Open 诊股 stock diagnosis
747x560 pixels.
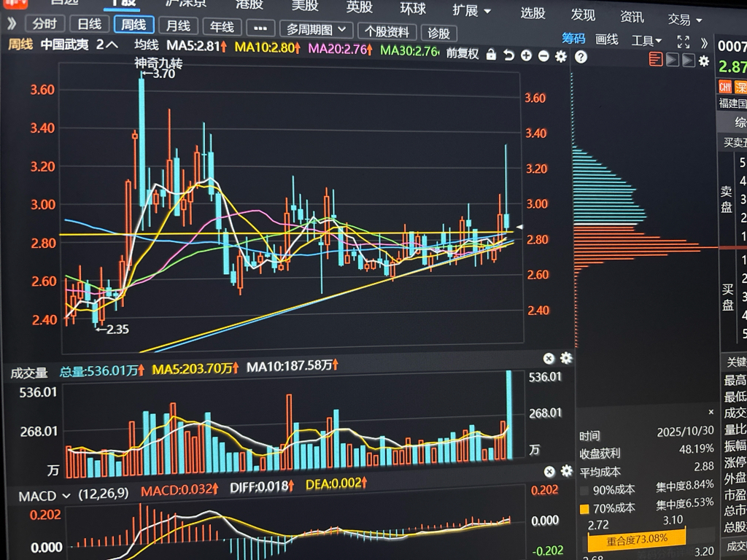[x=438, y=33]
